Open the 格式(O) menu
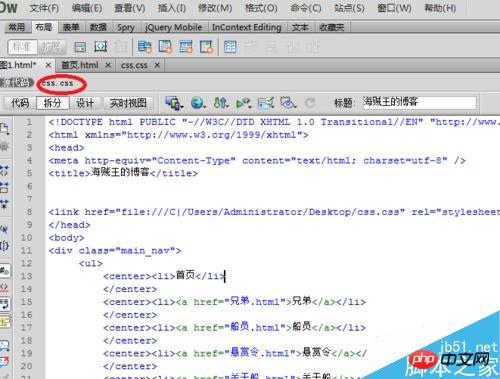500x379 pixels. [x=261, y=8]
